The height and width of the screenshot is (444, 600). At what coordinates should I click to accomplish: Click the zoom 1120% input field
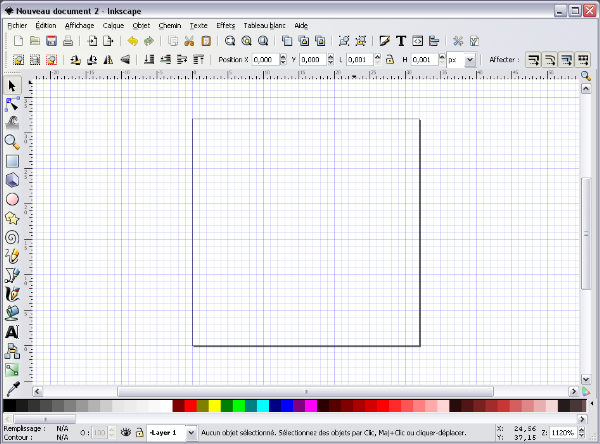tap(564, 433)
